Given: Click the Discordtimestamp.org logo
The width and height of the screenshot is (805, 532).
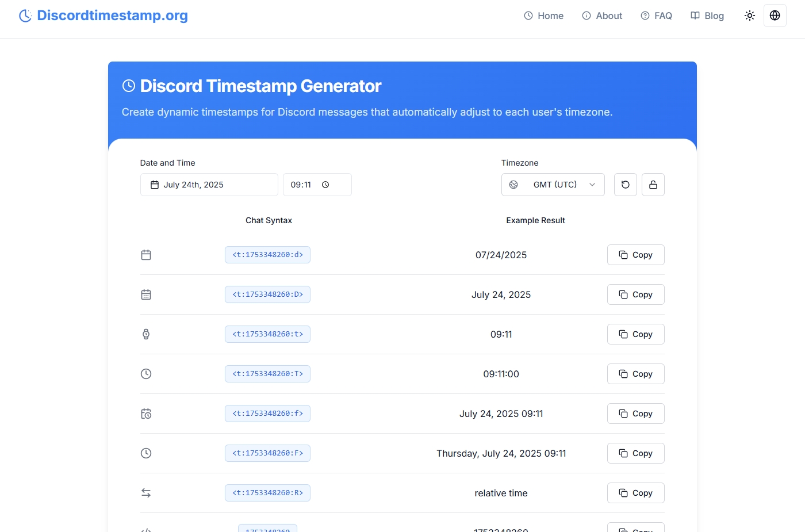Looking at the screenshot, I should coord(103,16).
